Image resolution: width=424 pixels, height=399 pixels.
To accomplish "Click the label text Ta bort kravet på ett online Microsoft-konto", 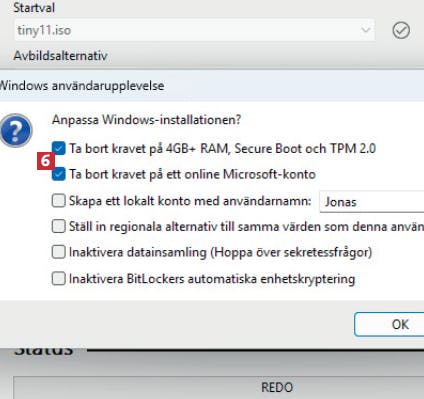I will tap(192, 174).
